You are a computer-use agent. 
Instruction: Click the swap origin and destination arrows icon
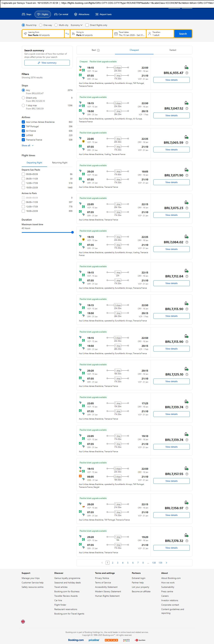coord(67,34)
